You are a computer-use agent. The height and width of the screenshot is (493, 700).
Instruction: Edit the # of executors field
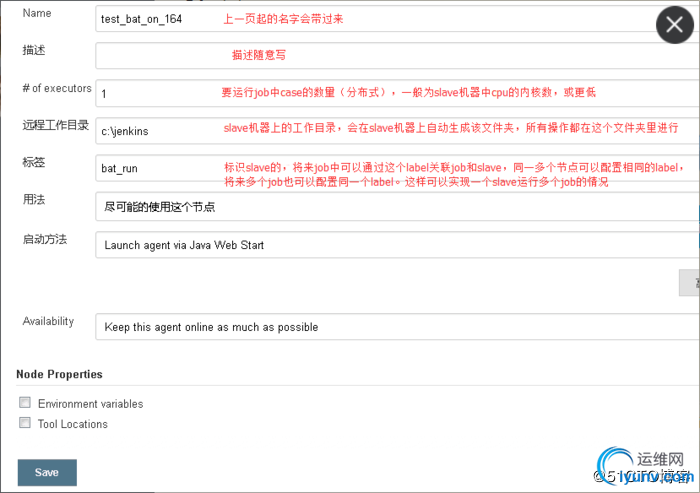click(397, 93)
